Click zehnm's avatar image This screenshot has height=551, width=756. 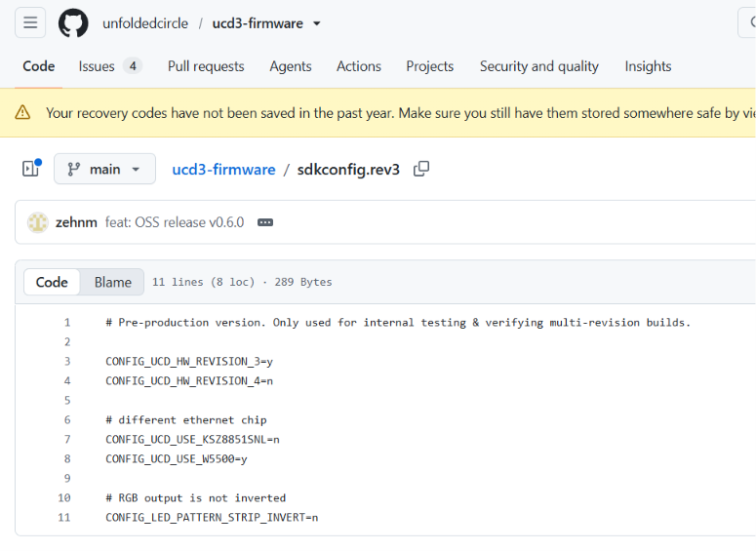click(x=38, y=222)
